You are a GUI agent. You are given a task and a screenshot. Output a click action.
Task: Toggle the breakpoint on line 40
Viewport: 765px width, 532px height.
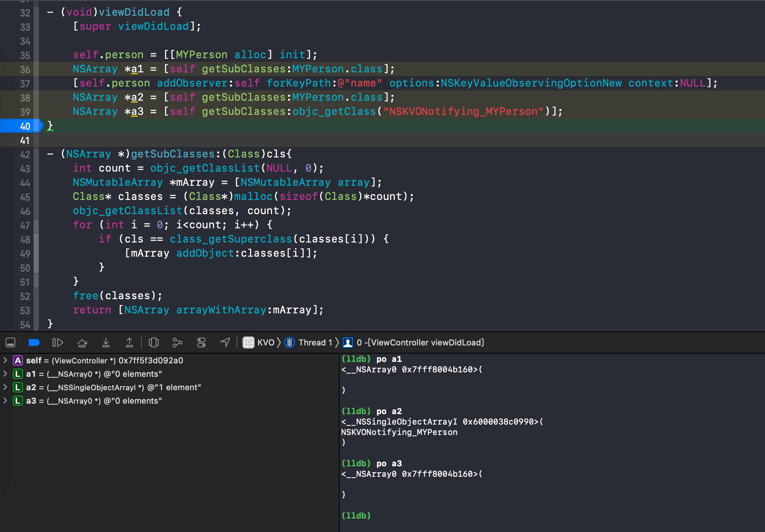[x=22, y=126]
